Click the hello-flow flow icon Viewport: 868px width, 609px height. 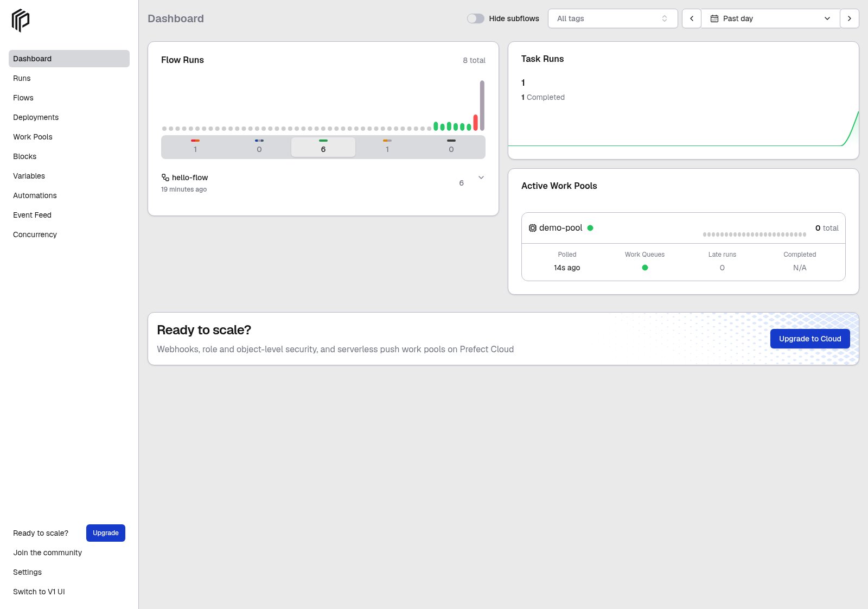pos(165,177)
